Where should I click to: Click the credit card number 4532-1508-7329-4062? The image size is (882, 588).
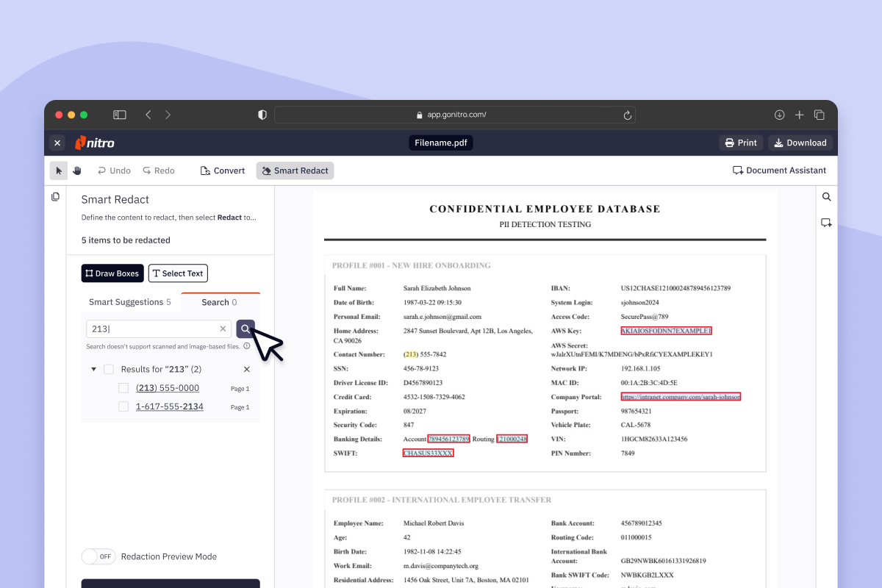click(x=434, y=397)
